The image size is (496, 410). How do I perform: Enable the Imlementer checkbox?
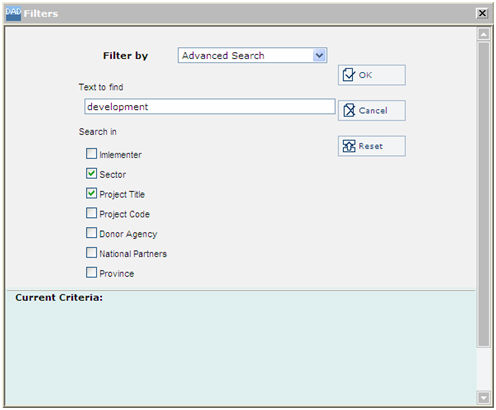(x=91, y=154)
